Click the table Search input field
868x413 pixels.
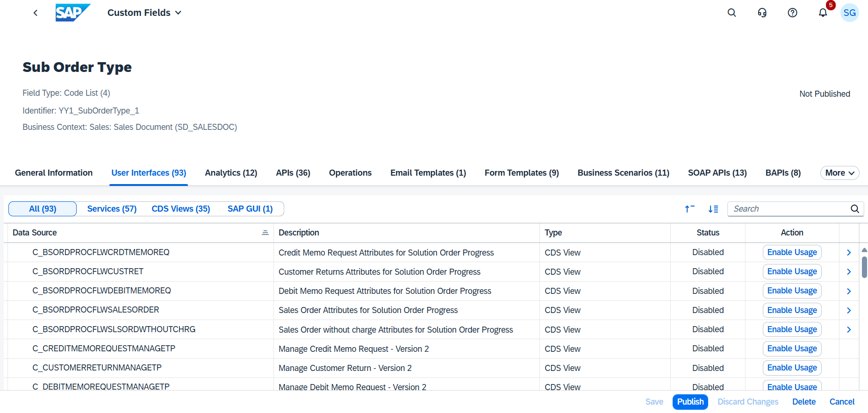coord(789,209)
